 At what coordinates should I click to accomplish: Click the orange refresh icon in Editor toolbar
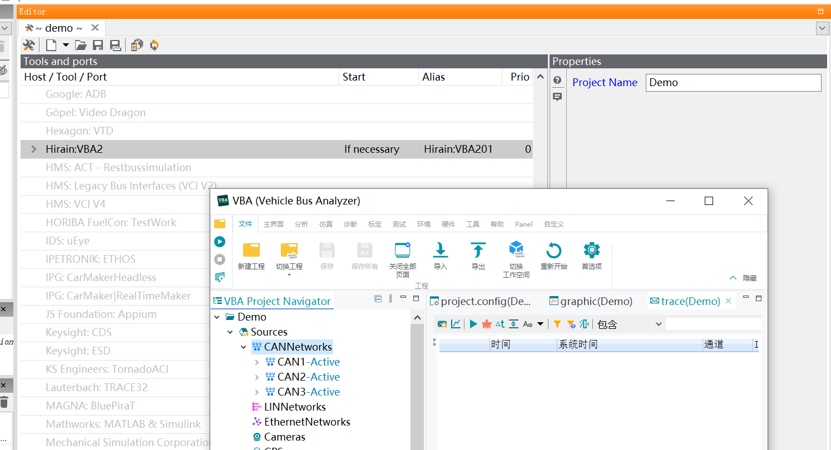point(154,46)
